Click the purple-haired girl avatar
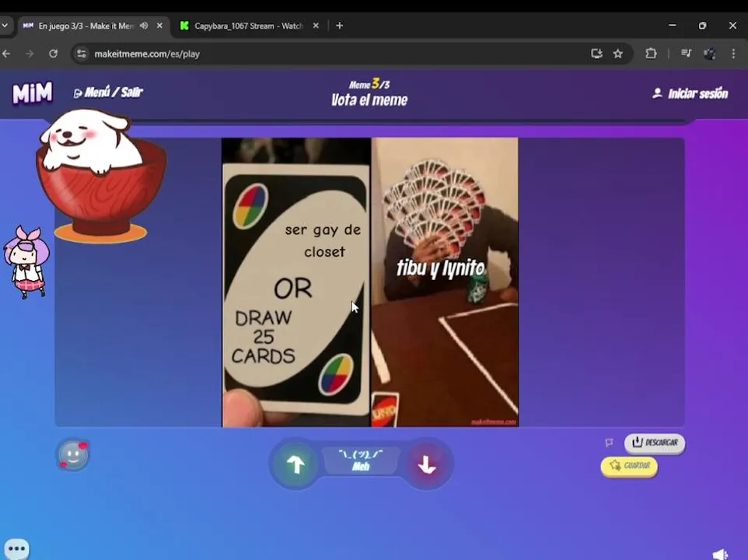748x560 pixels. point(26,262)
